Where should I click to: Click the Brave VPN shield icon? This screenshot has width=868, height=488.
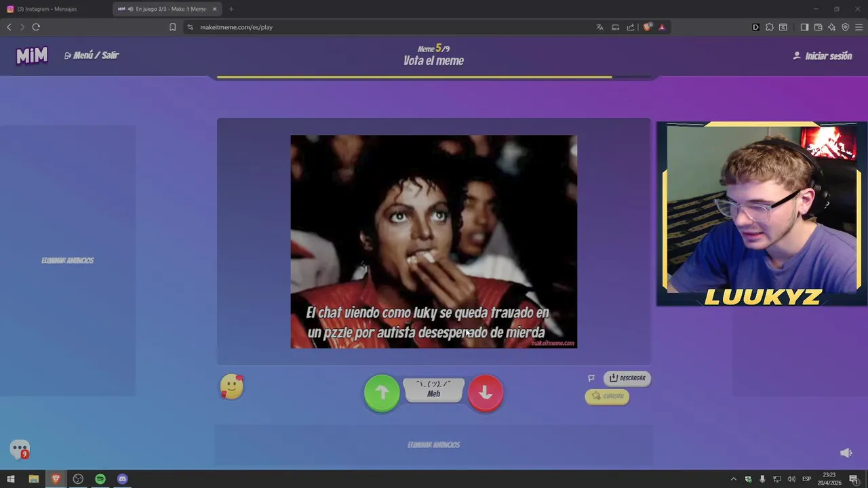(x=845, y=27)
